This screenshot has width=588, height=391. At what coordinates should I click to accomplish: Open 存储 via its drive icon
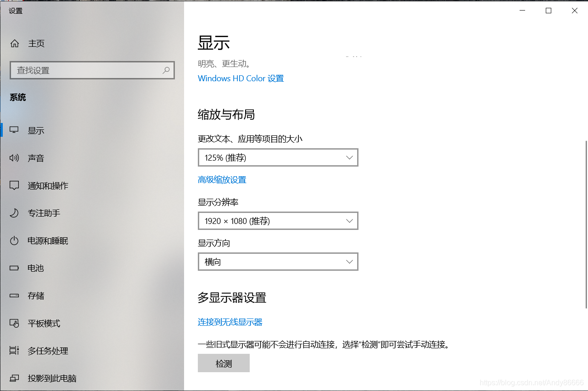(x=15, y=296)
